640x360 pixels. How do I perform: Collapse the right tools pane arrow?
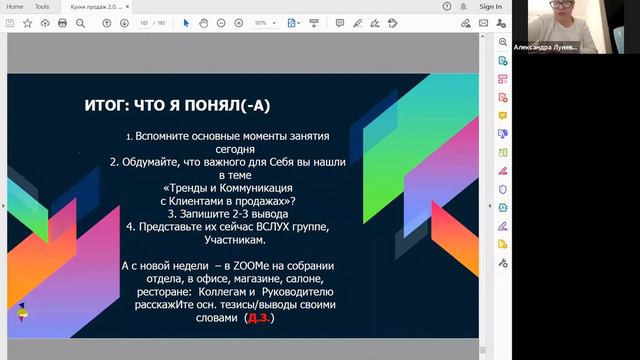click(490, 206)
